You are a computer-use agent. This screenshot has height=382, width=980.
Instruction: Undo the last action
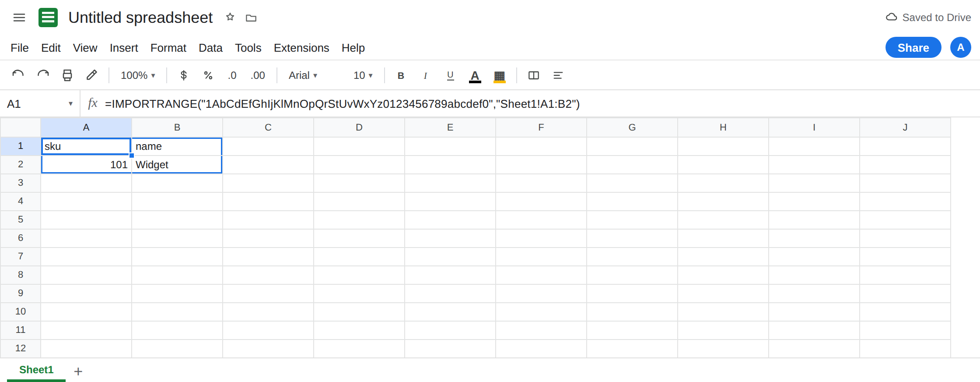coord(18,75)
